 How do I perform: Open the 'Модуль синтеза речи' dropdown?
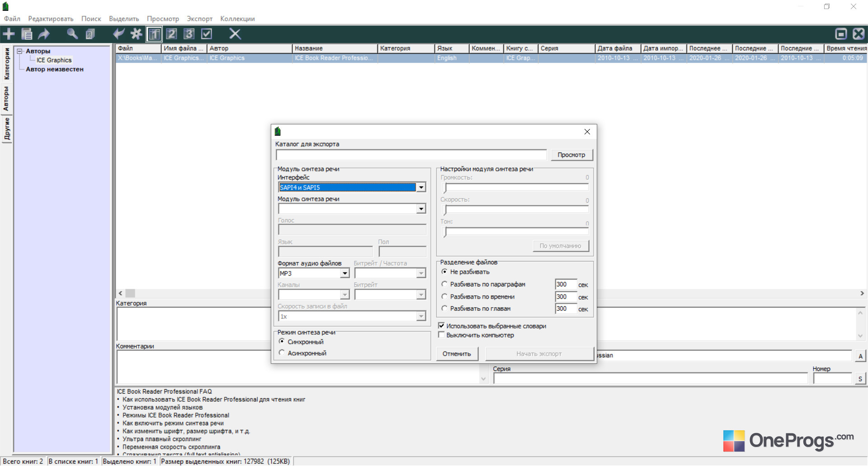tap(421, 209)
